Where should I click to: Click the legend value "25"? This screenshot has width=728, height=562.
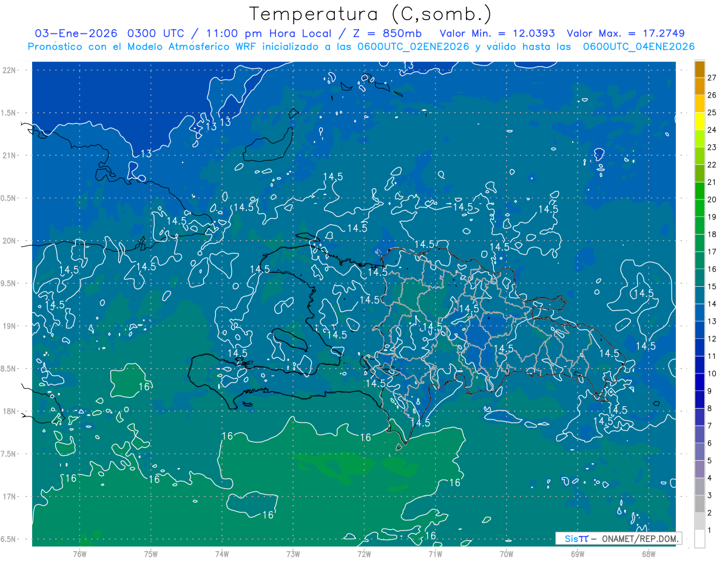tap(712, 113)
